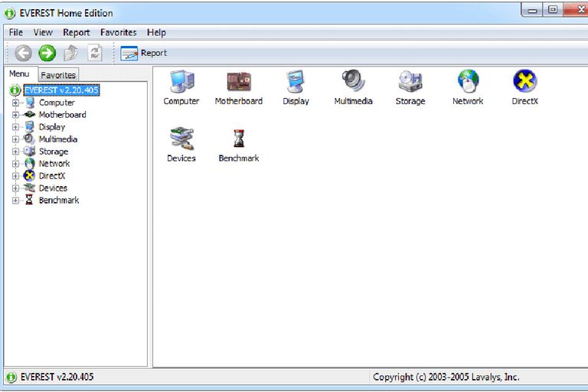588x392 pixels.
Task: Open the File menu
Action: [16, 33]
